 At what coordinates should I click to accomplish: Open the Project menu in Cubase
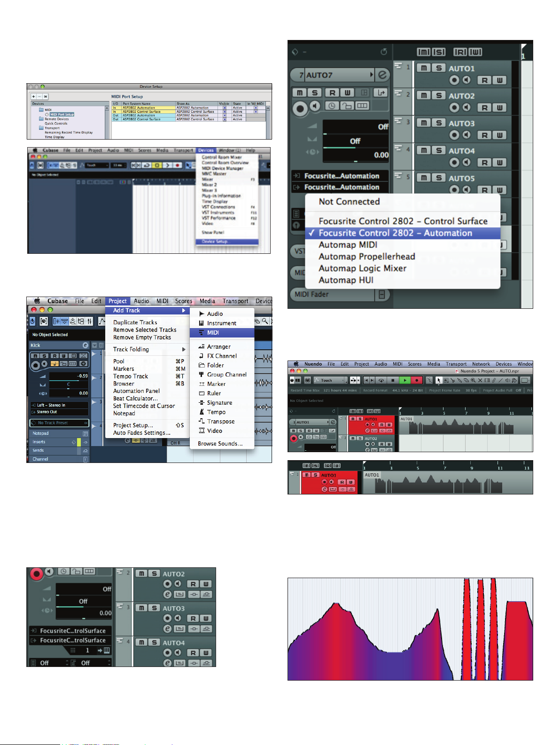click(117, 301)
